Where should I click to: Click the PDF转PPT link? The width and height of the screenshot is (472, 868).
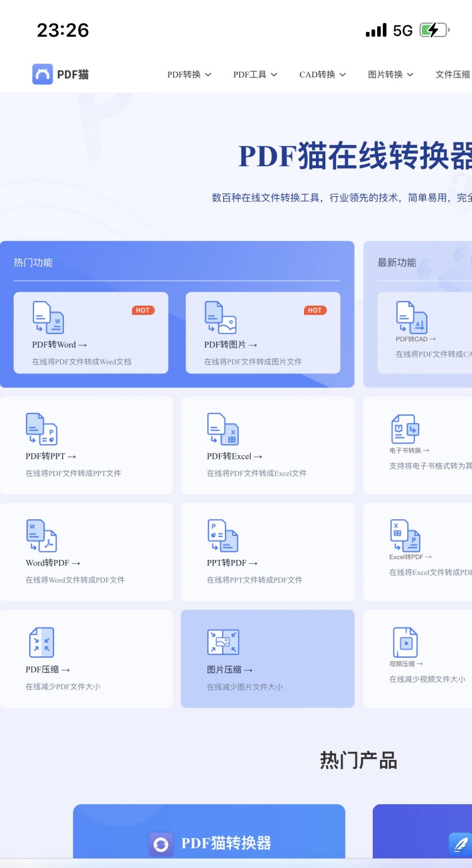(51, 456)
